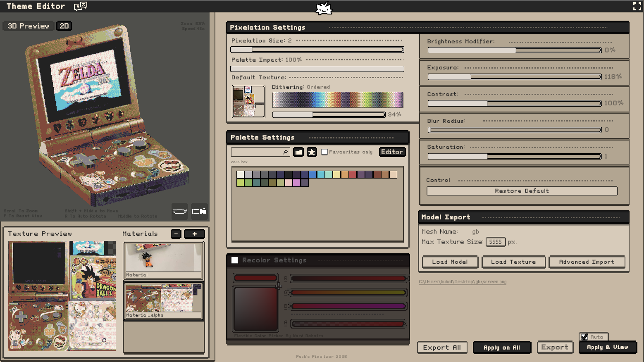
Task: Select the orange palette swatch
Action: 345,175
